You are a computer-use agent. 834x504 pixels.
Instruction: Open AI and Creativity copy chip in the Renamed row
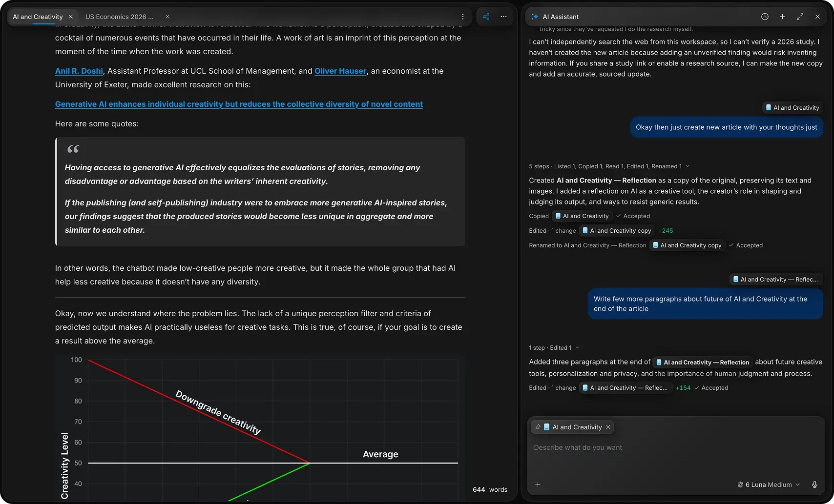click(x=687, y=245)
